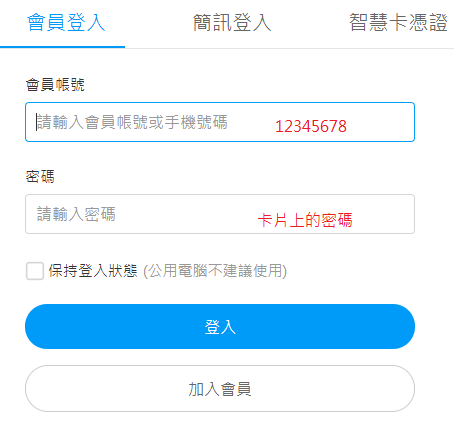The width and height of the screenshot is (454, 427).
Task: Open the 簡訊登入 tab
Action: [x=232, y=23]
